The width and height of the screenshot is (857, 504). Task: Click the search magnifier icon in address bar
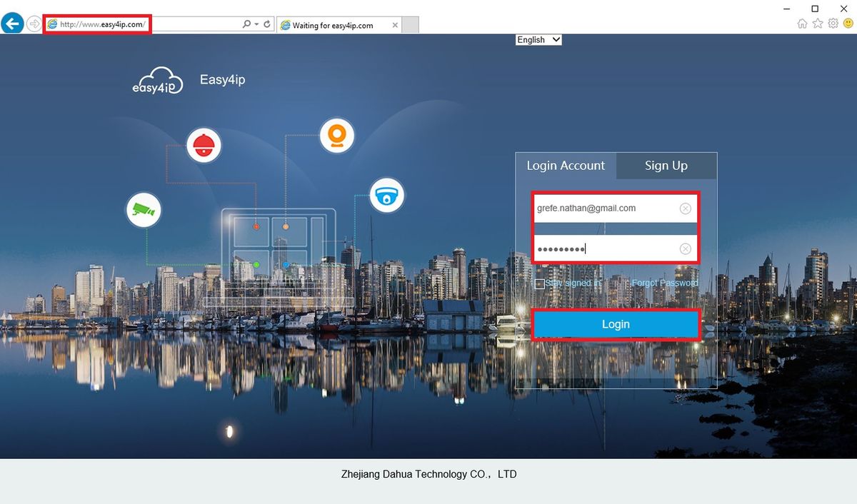tap(247, 24)
